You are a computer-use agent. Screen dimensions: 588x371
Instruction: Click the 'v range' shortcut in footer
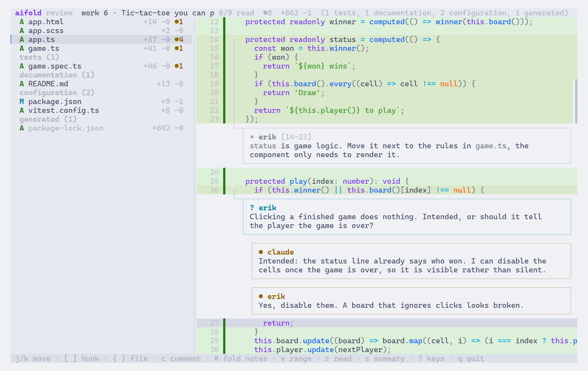pos(296,359)
